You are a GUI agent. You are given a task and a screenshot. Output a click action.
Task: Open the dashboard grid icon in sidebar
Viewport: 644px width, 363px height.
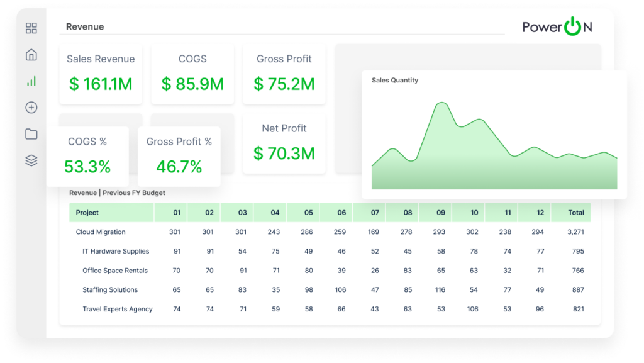click(31, 28)
